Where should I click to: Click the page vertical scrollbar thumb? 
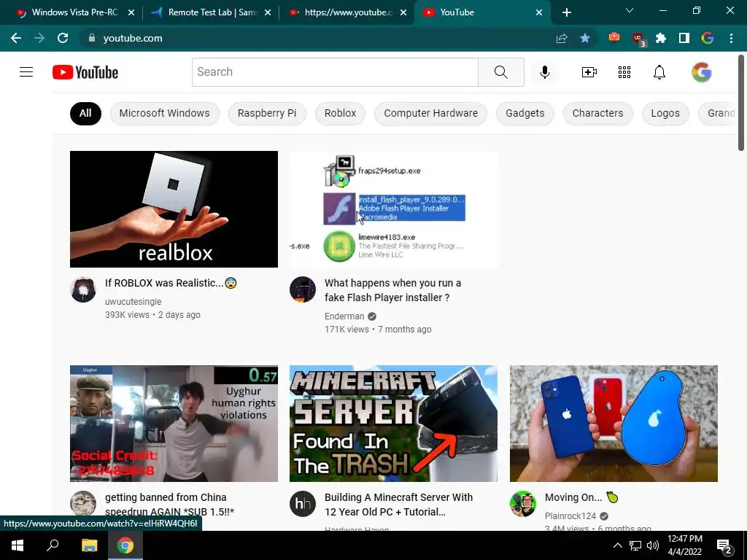pyautogui.click(x=741, y=103)
